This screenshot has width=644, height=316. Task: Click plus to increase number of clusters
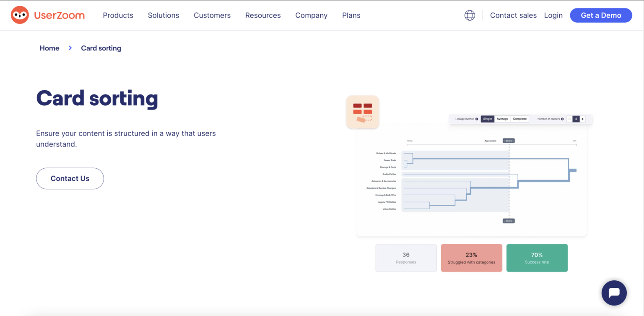(x=582, y=119)
